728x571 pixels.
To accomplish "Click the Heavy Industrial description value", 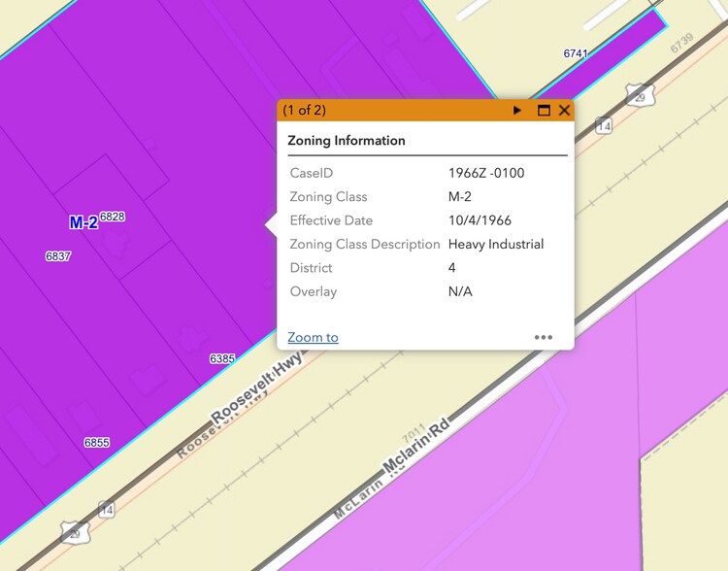I will [x=496, y=244].
